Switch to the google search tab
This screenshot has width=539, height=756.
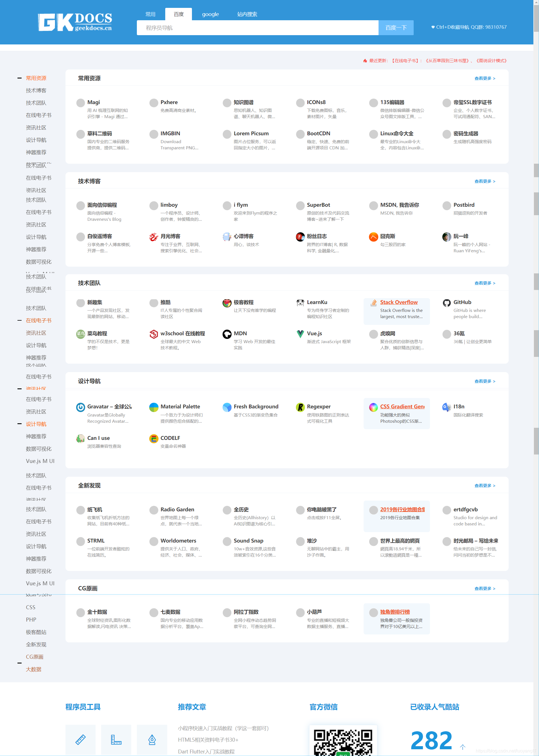tap(210, 14)
